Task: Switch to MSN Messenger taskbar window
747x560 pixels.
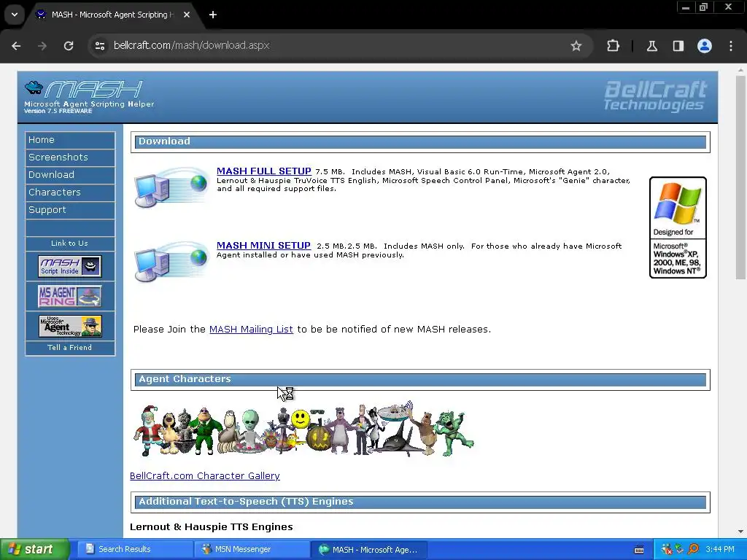Action: (252, 550)
